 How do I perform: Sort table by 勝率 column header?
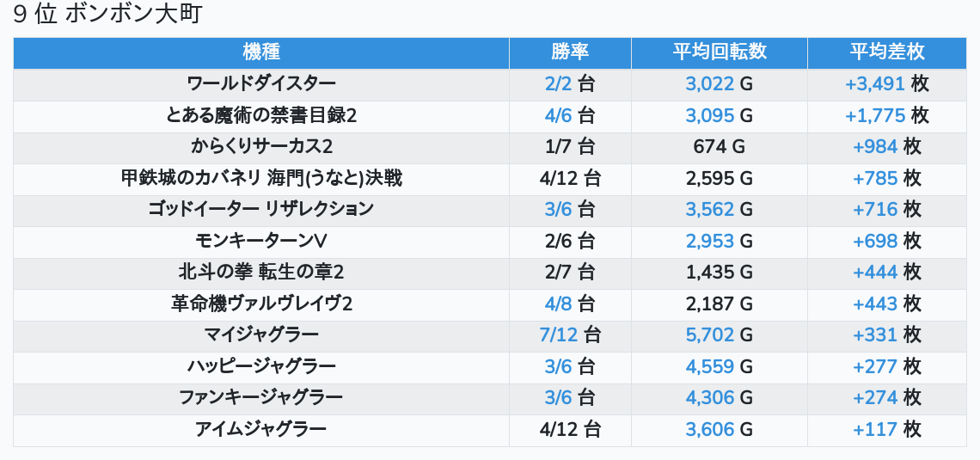tap(570, 52)
